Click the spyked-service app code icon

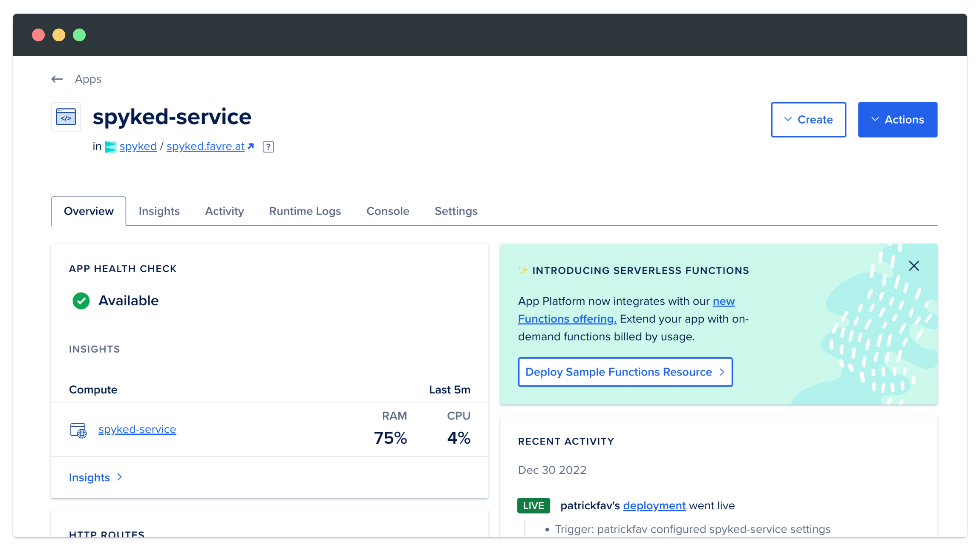click(x=66, y=117)
